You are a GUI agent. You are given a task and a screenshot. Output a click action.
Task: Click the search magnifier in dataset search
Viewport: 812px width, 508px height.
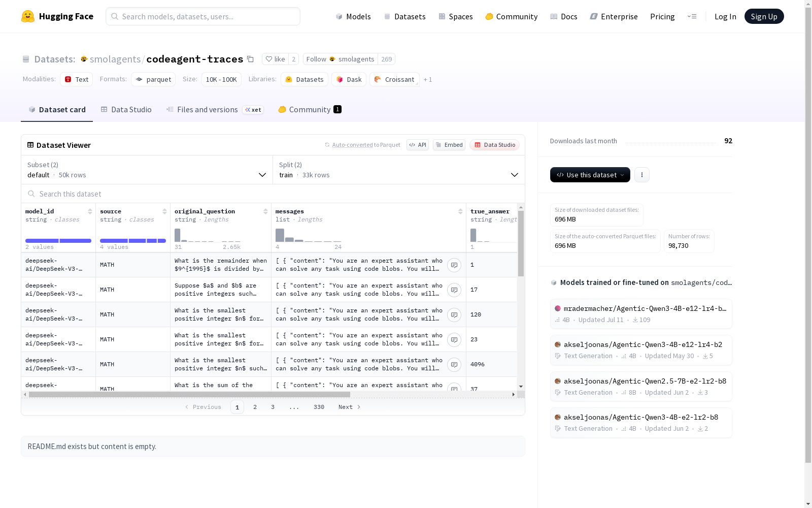[31, 194]
